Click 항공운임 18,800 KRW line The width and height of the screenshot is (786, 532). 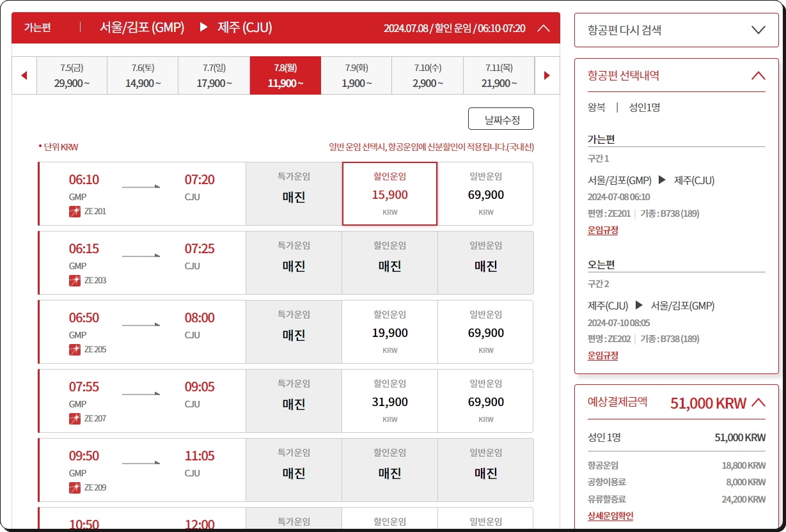[677, 465]
